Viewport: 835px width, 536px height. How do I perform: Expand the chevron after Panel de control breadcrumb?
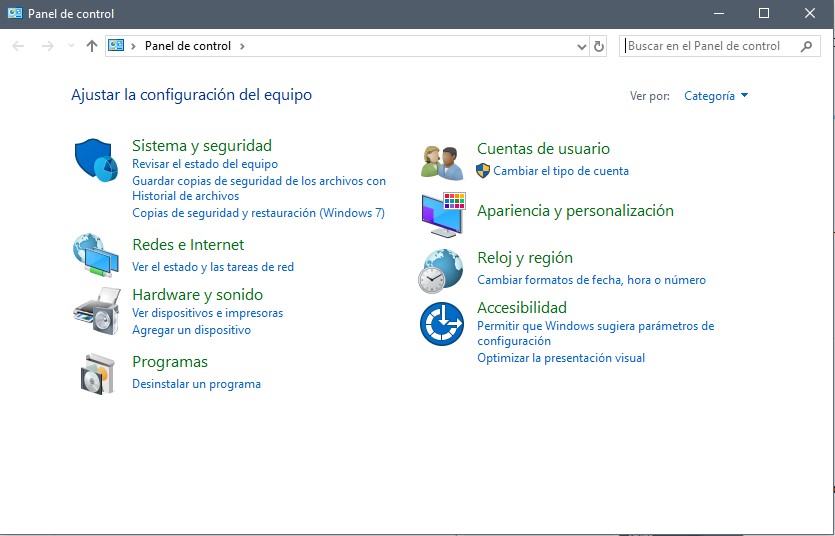(242, 46)
